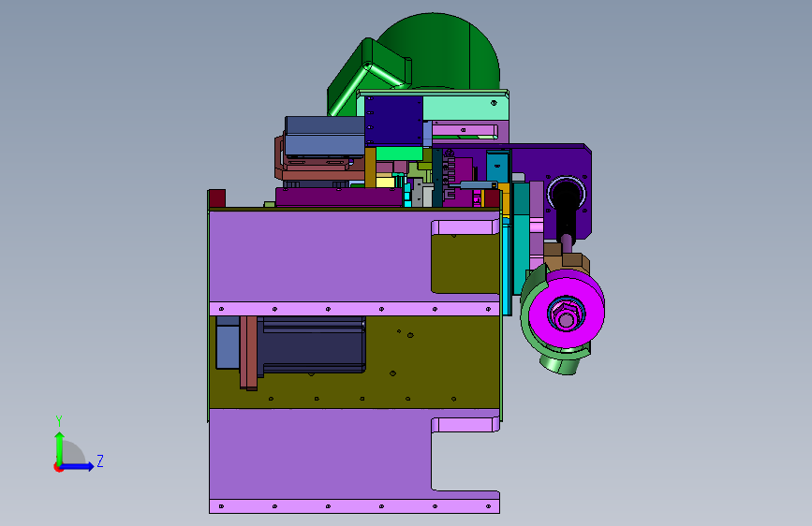Click the green Y axis arrow of triad

60,447
